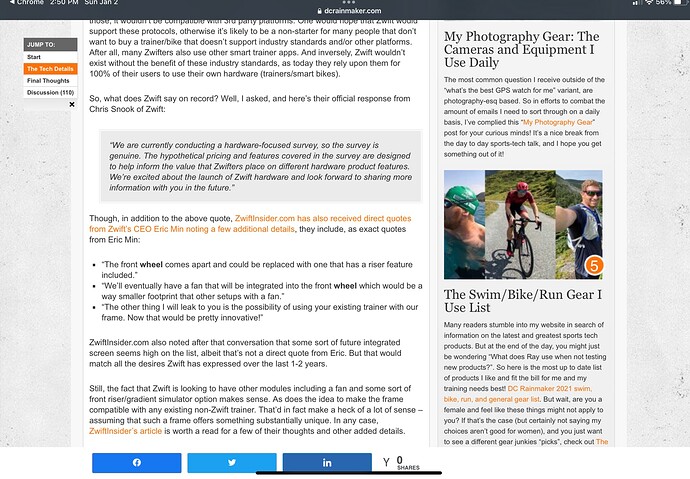Tap the dcrainmaker.com address bar
The height and width of the screenshot is (479, 690).
click(x=349, y=11)
